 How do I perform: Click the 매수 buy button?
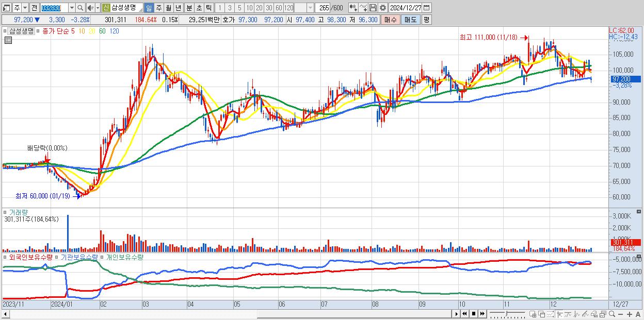[391, 20]
